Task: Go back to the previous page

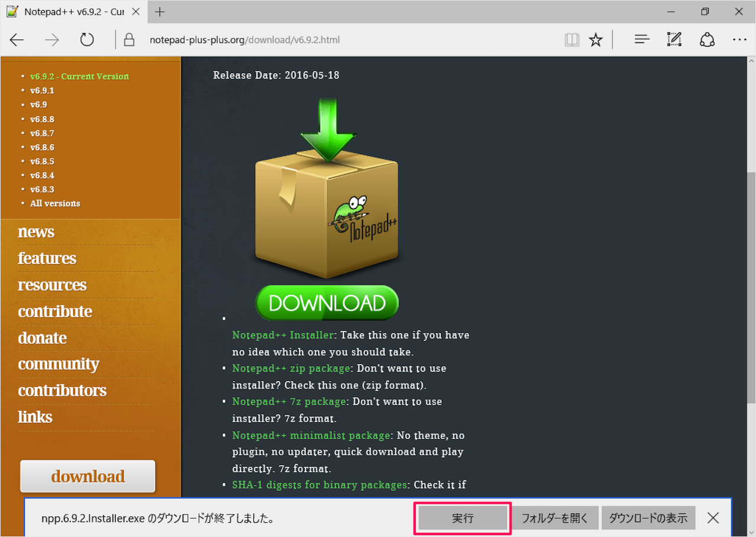Action: click(17, 40)
